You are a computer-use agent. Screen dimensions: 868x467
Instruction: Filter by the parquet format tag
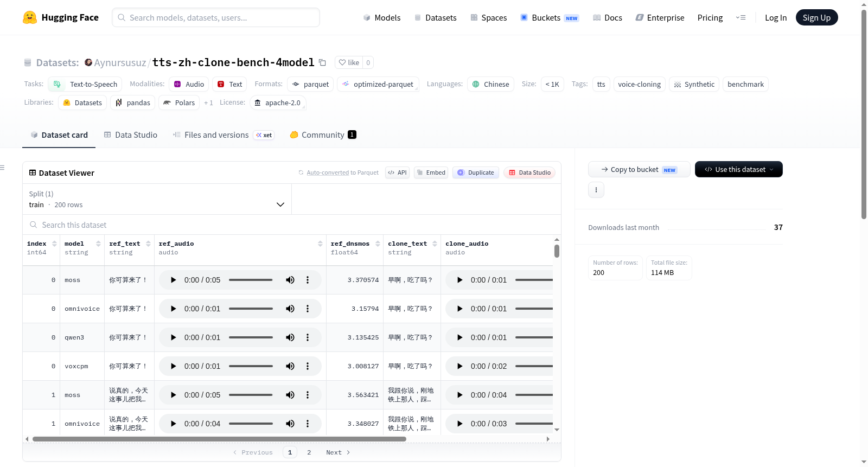pyautogui.click(x=310, y=84)
